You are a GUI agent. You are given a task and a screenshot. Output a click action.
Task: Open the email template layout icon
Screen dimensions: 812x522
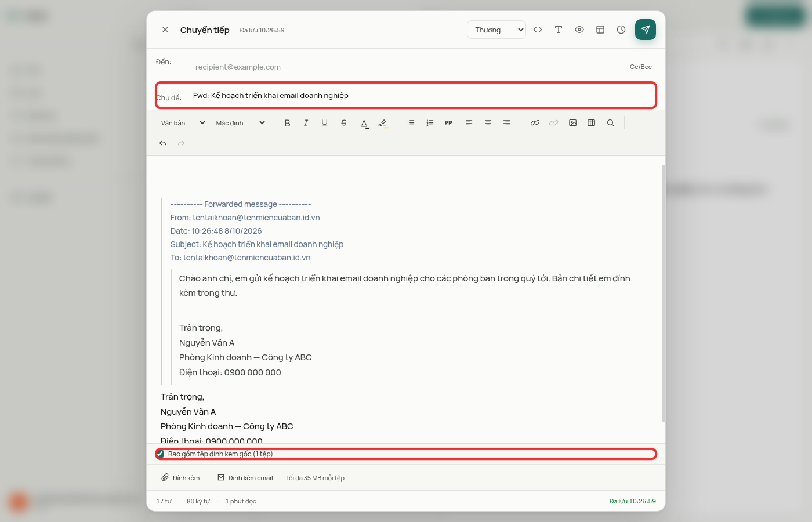click(x=600, y=30)
